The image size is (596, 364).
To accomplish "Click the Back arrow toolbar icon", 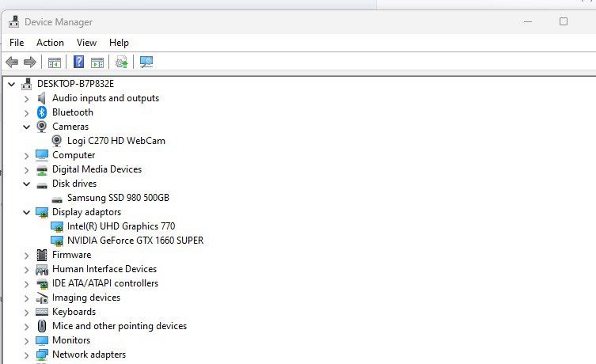I will [x=12, y=62].
